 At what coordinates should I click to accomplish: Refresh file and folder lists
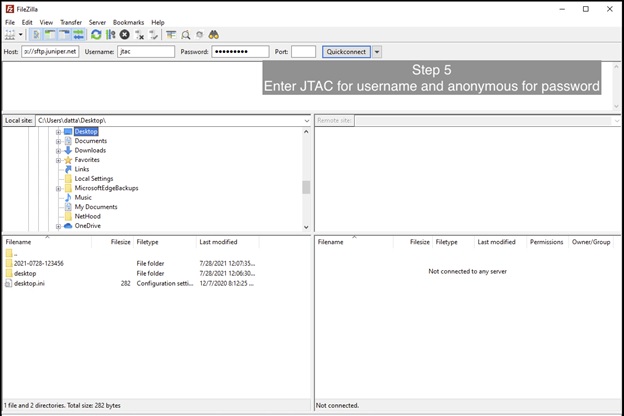click(96, 35)
